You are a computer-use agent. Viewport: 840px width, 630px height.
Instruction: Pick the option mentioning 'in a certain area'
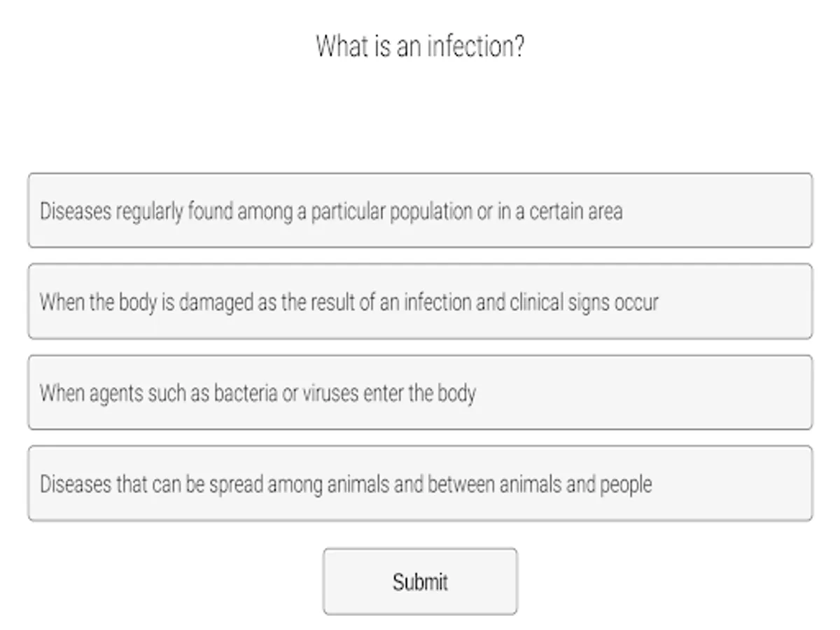[420, 211]
